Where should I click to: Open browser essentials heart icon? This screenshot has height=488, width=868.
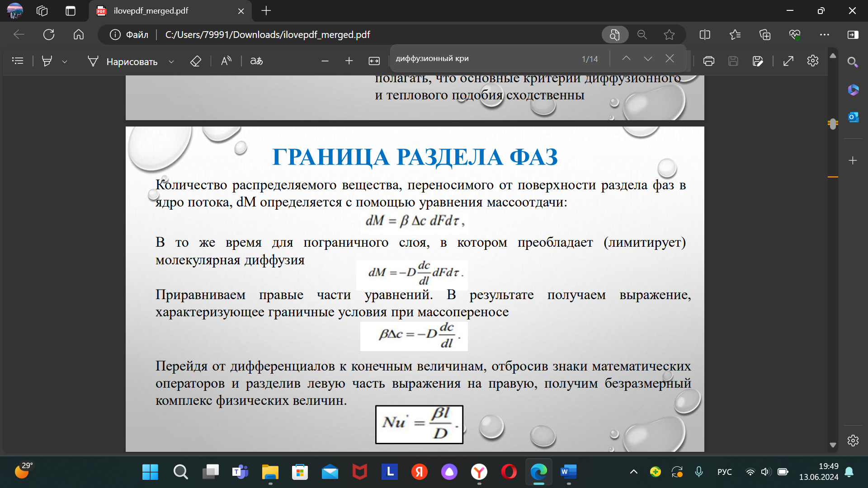(795, 35)
